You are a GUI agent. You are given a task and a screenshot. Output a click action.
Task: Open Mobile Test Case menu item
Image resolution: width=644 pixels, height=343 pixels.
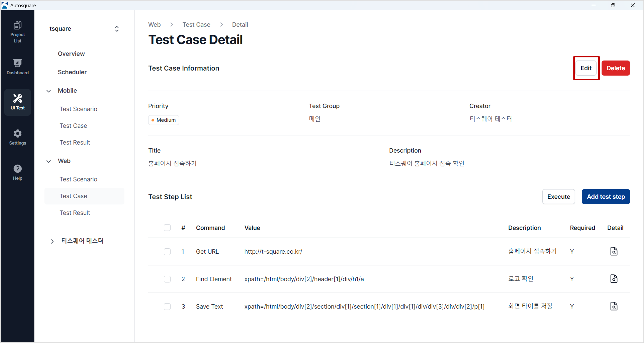click(x=73, y=126)
